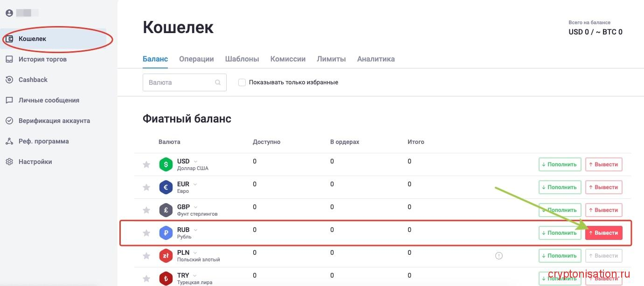The height and width of the screenshot is (286, 644).
Task: Switch to the Операции tab
Action: tap(196, 59)
